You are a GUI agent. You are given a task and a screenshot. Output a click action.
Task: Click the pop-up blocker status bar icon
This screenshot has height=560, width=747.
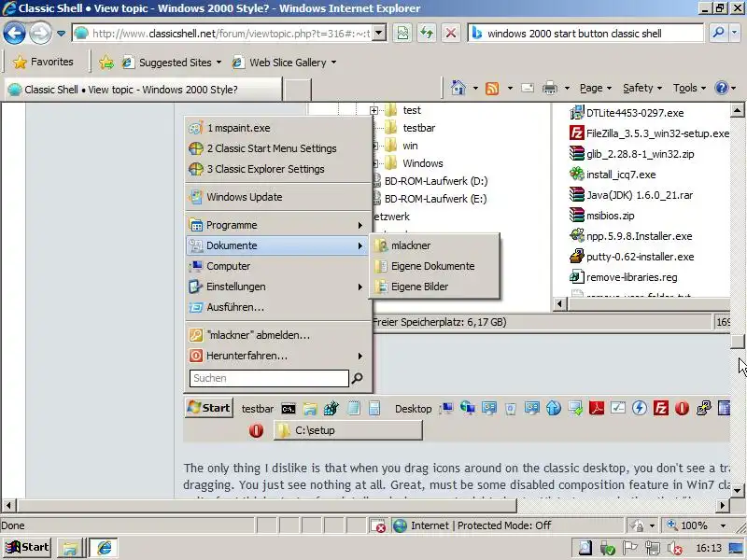click(378, 525)
